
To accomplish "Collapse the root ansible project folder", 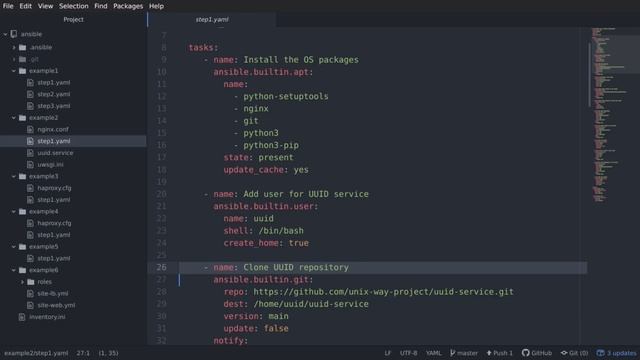I will 5,34.
